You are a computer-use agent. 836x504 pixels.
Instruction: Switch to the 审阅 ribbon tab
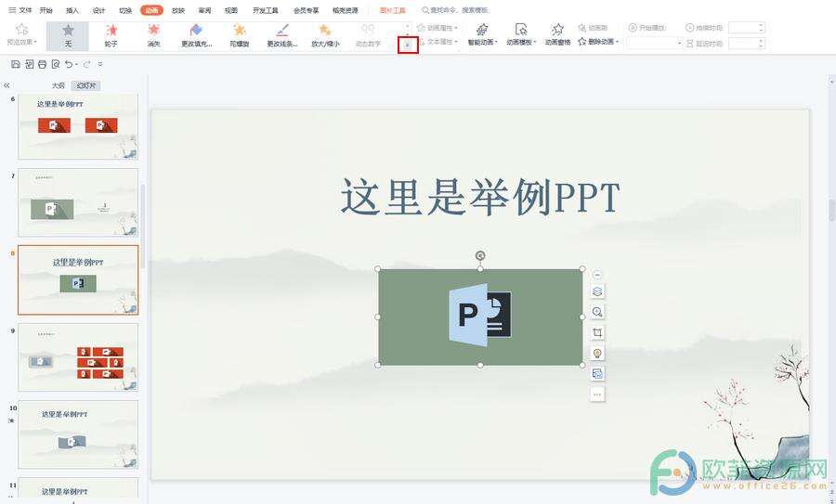point(204,10)
